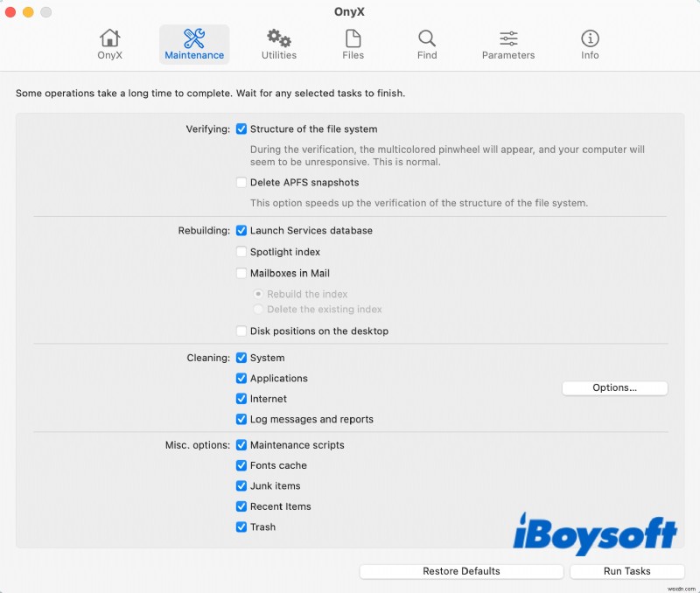Click the Run Tasks button
The width and height of the screenshot is (700, 593).
tap(626, 571)
